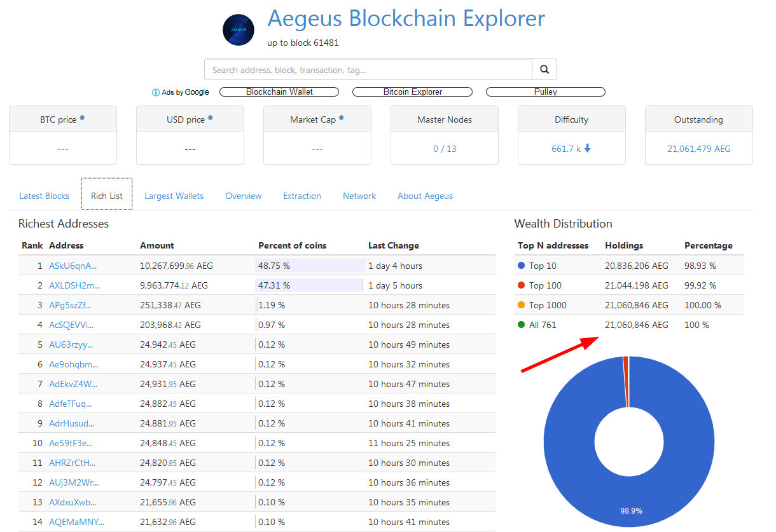Click the orange Top 1000 legend dot
The height and width of the screenshot is (532, 776).
click(522, 305)
